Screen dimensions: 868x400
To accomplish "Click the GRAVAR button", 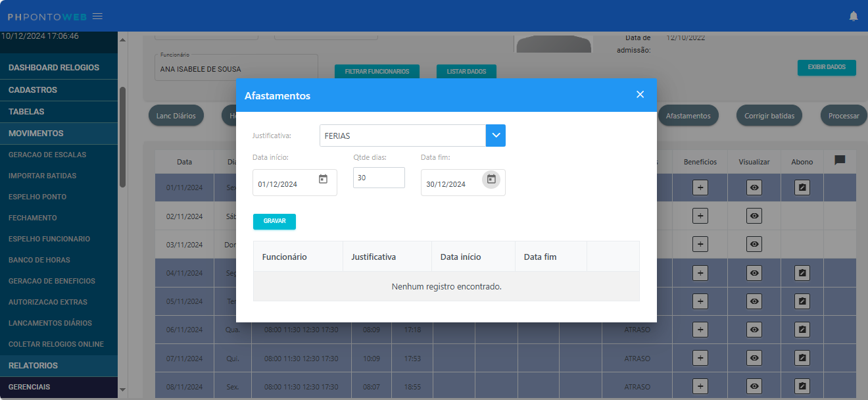I will [274, 222].
